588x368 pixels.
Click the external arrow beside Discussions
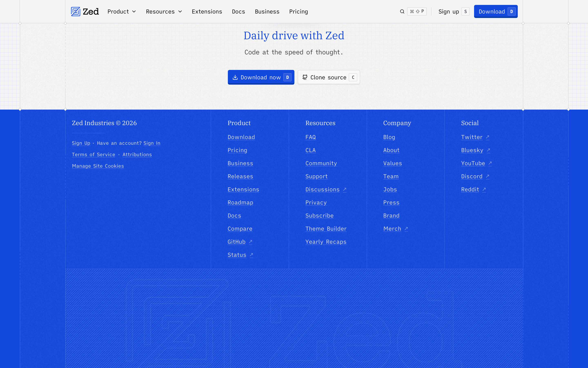[x=345, y=189]
